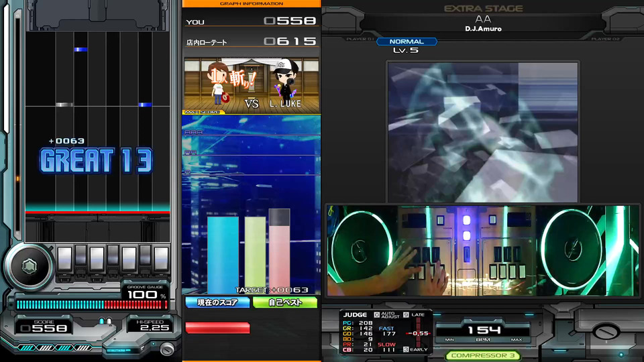Click the GD: 146 count
Viewport: 644px width, 362px height.
[358, 334]
